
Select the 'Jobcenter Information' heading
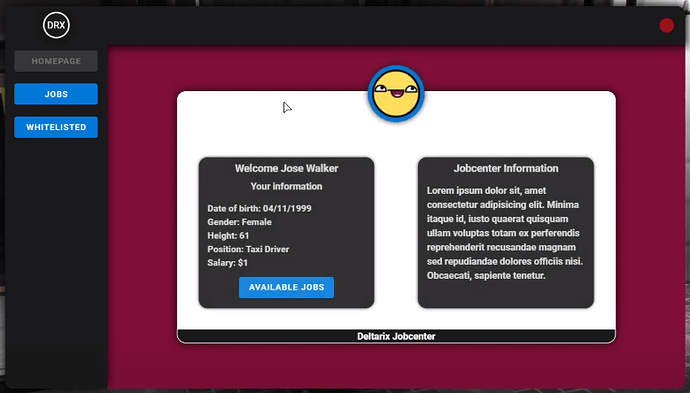pyautogui.click(x=506, y=169)
